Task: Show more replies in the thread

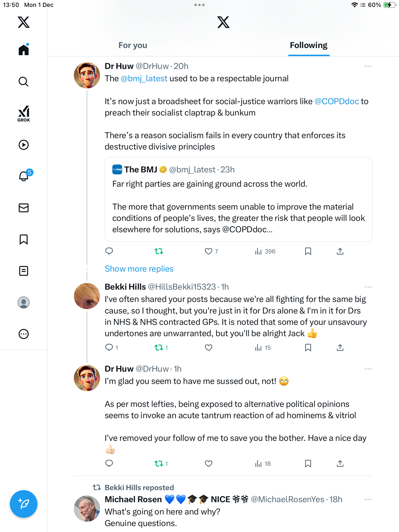Action: pyautogui.click(x=139, y=269)
